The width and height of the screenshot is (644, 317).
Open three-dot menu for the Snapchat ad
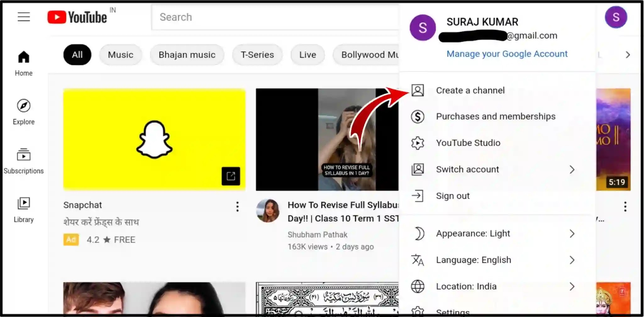pyautogui.click(x=237, y=207)
